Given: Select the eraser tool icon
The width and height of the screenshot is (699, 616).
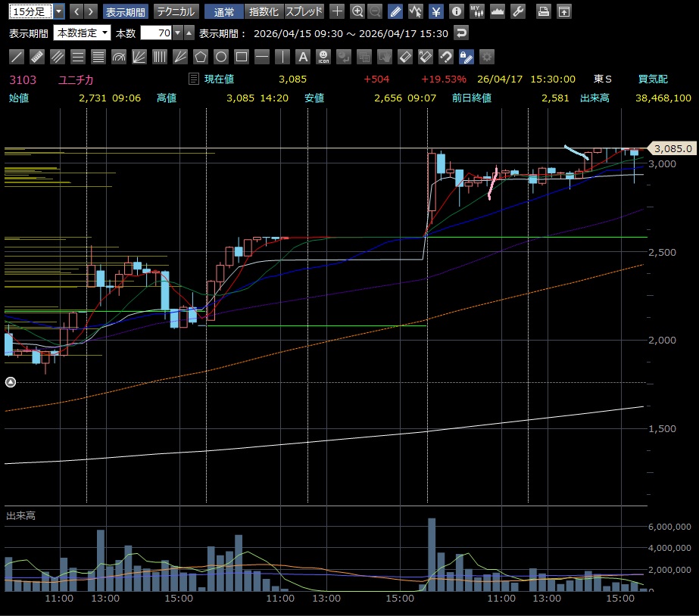Looking at the screenshot, I should [405, 57].
